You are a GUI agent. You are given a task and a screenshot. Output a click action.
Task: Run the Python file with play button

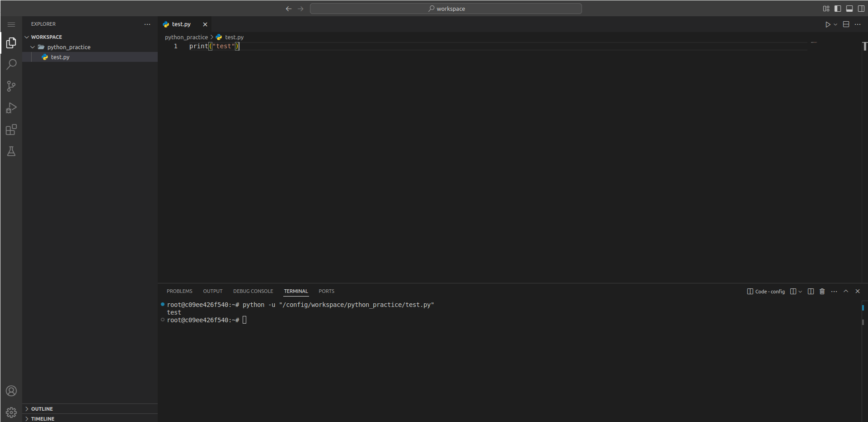pyautogui.click(x=827, y=24)
